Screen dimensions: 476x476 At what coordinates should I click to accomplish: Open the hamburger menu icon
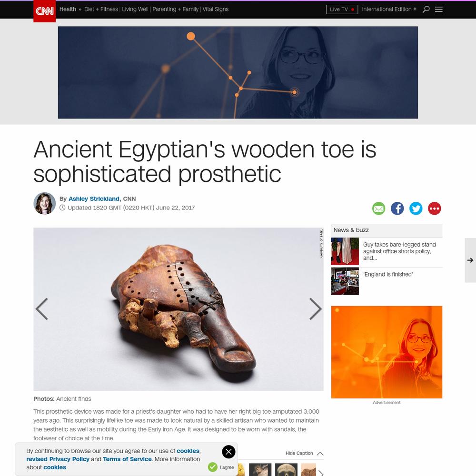click(439, 9)
